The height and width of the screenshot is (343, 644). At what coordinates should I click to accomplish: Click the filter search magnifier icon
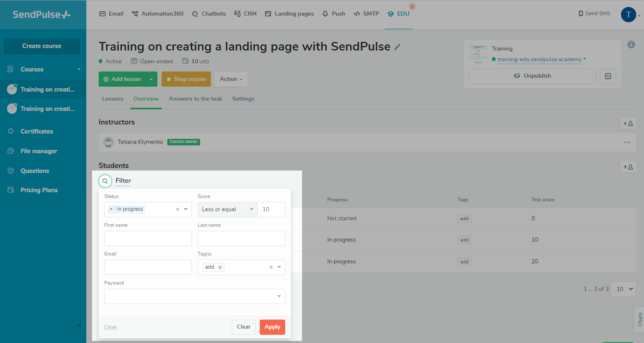105,181
